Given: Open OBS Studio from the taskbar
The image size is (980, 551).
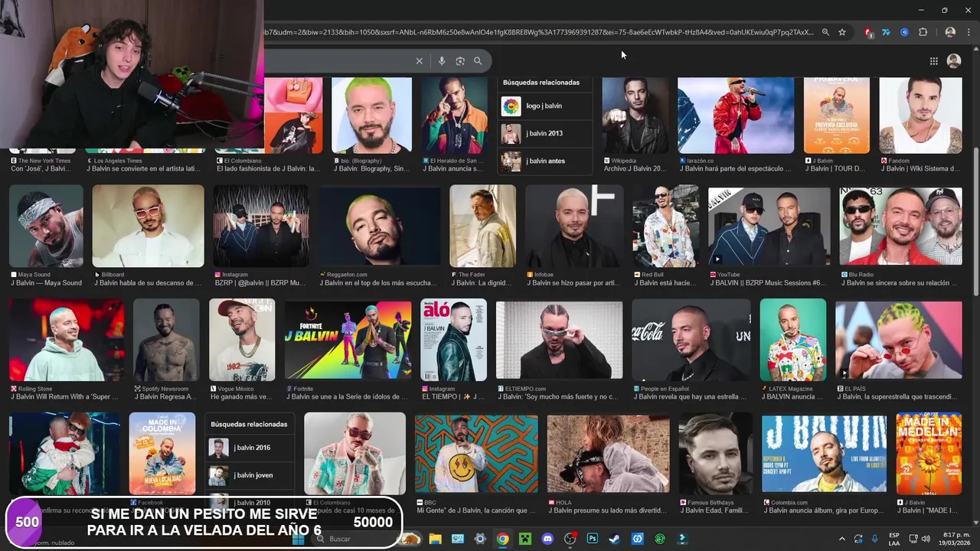Looking at the screenshot, I should pyautogui.click(x=570, y=539).
